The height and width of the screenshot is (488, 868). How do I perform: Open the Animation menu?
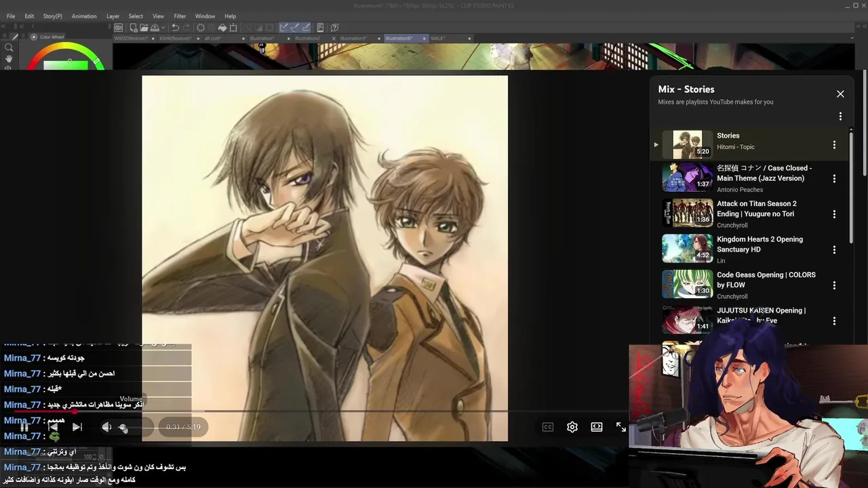tap(84, 16)
